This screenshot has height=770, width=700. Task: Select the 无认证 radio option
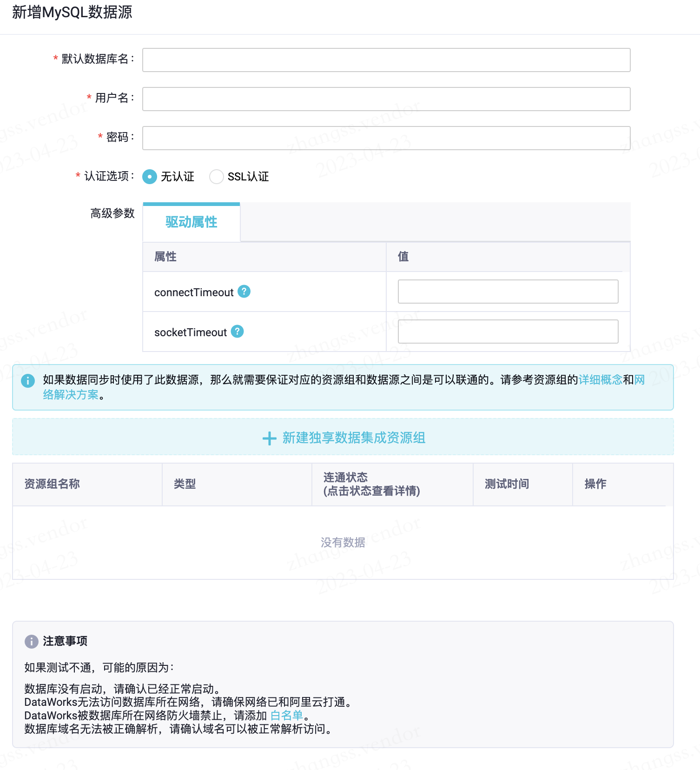(150, 177)
